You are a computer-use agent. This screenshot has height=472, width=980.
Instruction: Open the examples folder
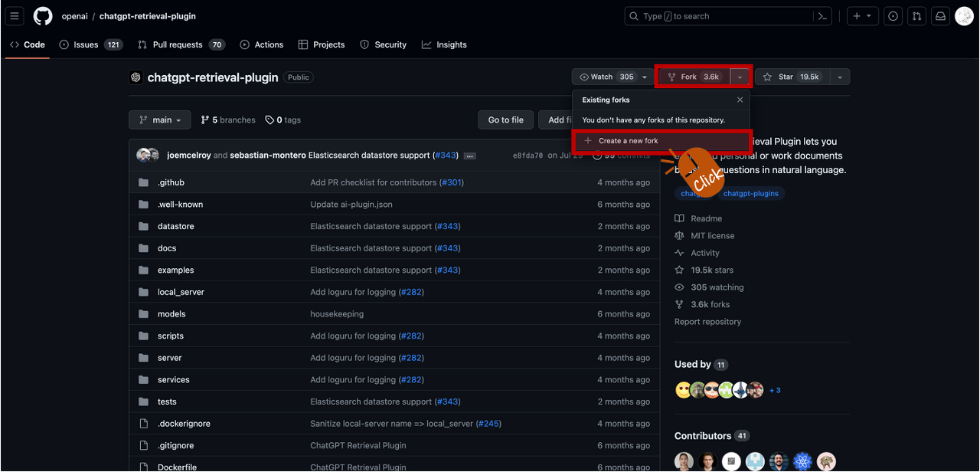point(175,270)
